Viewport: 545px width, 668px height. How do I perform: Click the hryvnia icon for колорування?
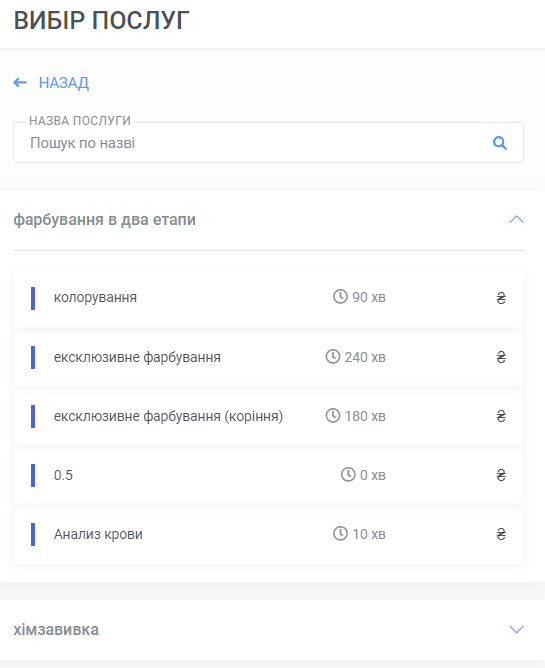(x=501, y=298)
